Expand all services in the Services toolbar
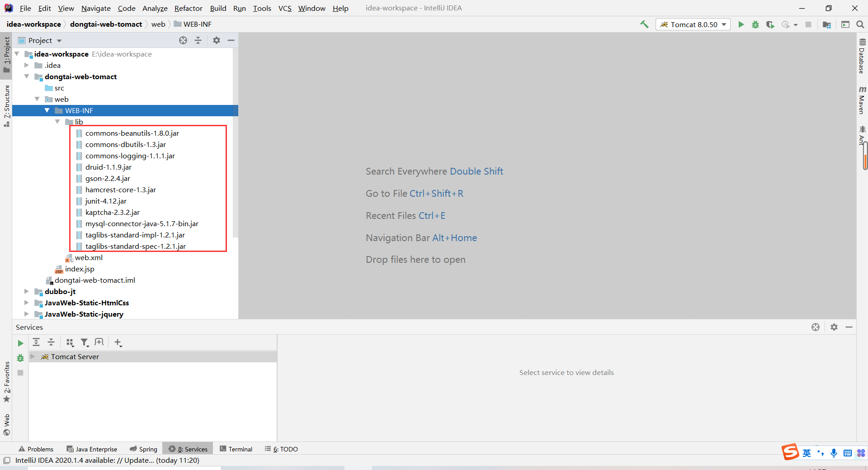 point(36,342)
